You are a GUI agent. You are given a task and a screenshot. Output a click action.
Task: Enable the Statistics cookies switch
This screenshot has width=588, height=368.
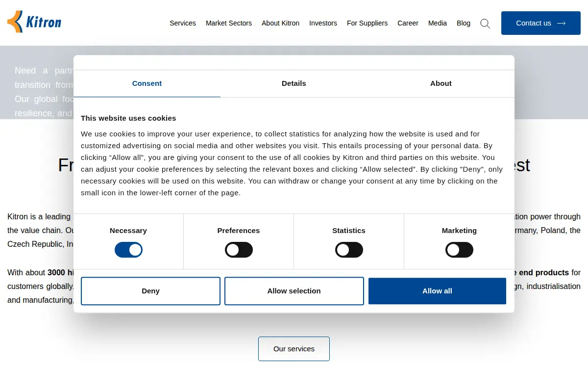coord(349,250)
